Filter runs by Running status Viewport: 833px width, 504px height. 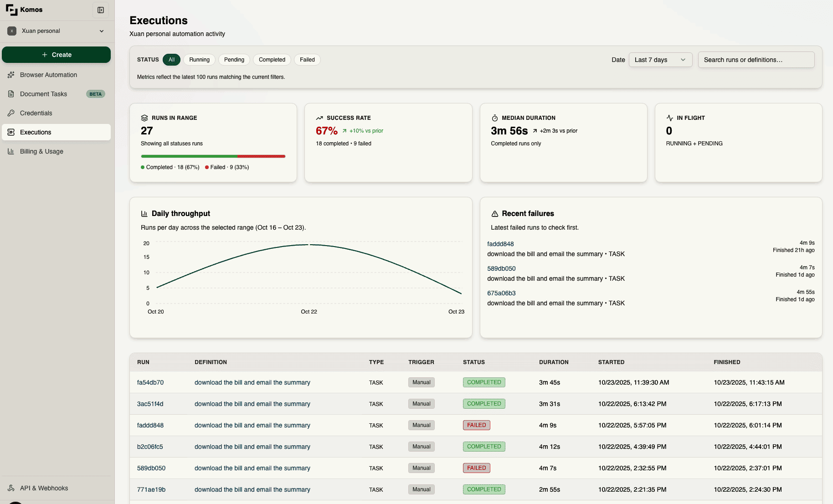pos(199,60)
